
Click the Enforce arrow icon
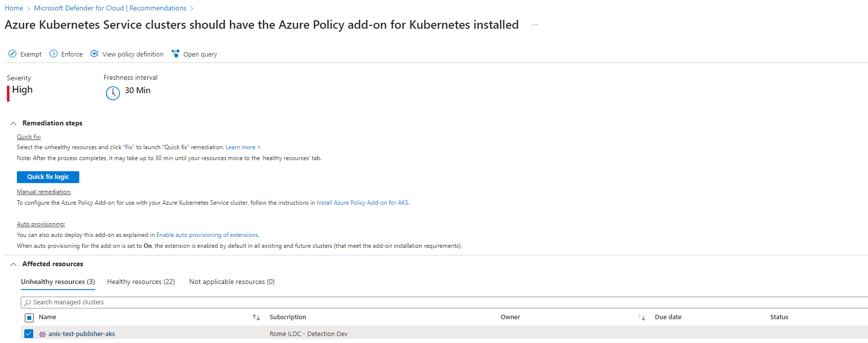[54, 54]
